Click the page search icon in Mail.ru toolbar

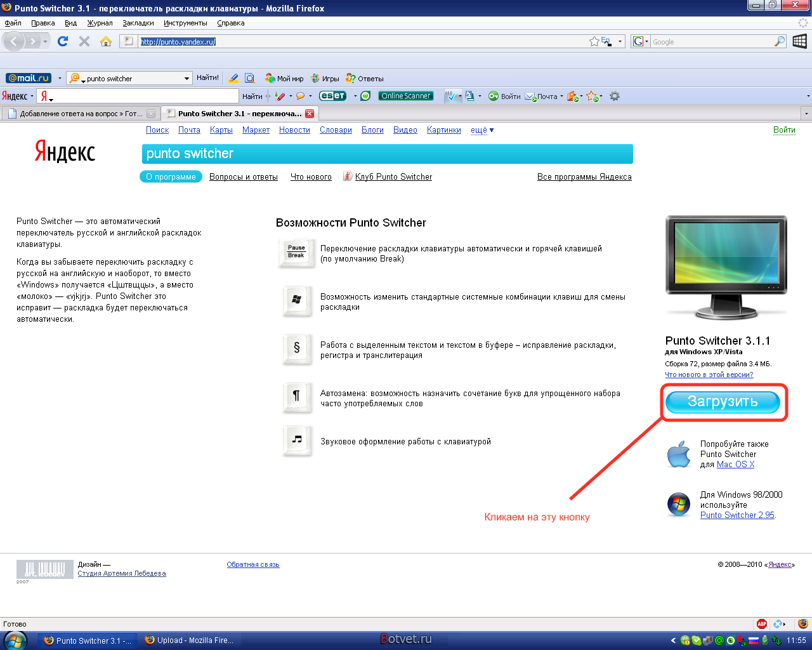coord(250,78)
